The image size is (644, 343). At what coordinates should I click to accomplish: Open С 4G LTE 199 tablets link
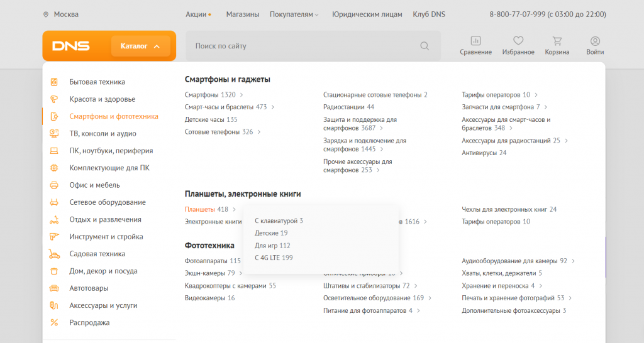pyautogui.click(x=274, y=258)
